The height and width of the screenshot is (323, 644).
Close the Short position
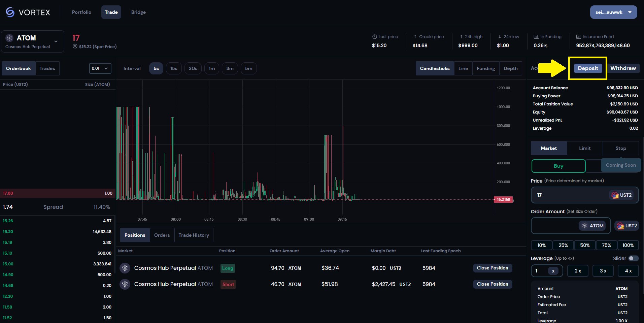point(492,284)
